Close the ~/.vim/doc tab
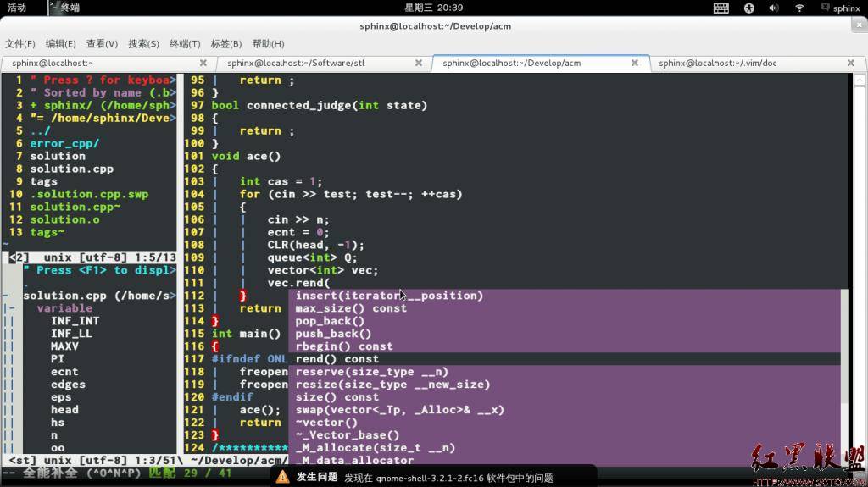This screenshot has height=487, width=868. (x=850, y=63)
